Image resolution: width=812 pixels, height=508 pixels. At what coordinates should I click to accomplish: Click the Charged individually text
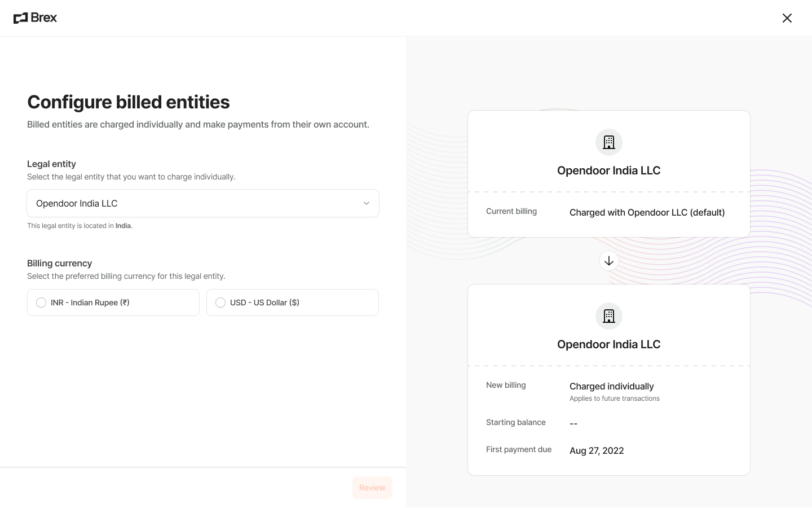point(612,386)
